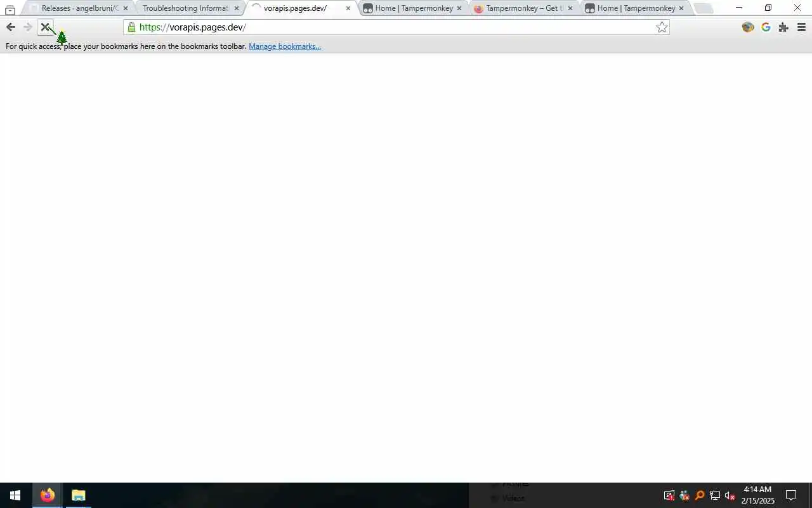The image size is (812, 508).
Task: Click the volume muted tray icon
Action: (730, 496)
